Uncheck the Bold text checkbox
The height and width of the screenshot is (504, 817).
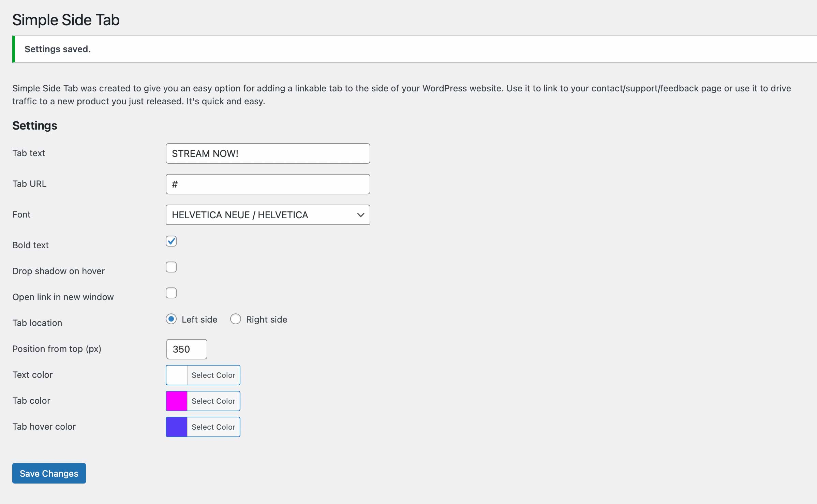[171, 241]
